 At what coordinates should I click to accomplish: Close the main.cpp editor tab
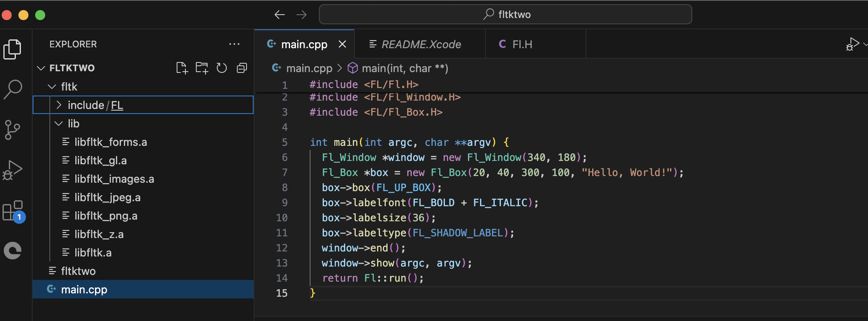click(342, 44)
